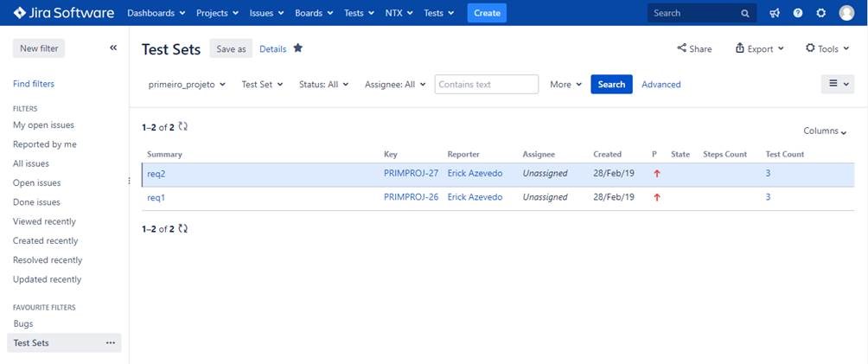Viewport: 868px width, 364px height.
Task: Click the Contains text input field
Action: (x=486, y=84)
